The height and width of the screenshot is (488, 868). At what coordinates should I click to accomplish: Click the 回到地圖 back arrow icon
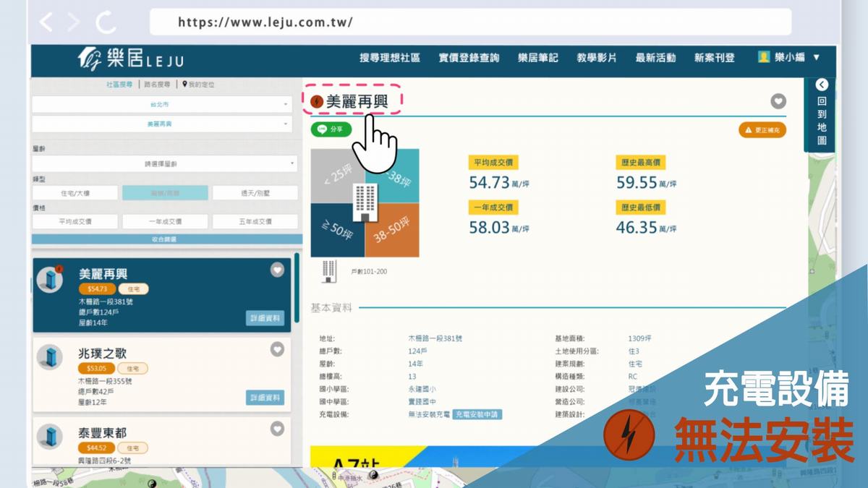point(821,85)
